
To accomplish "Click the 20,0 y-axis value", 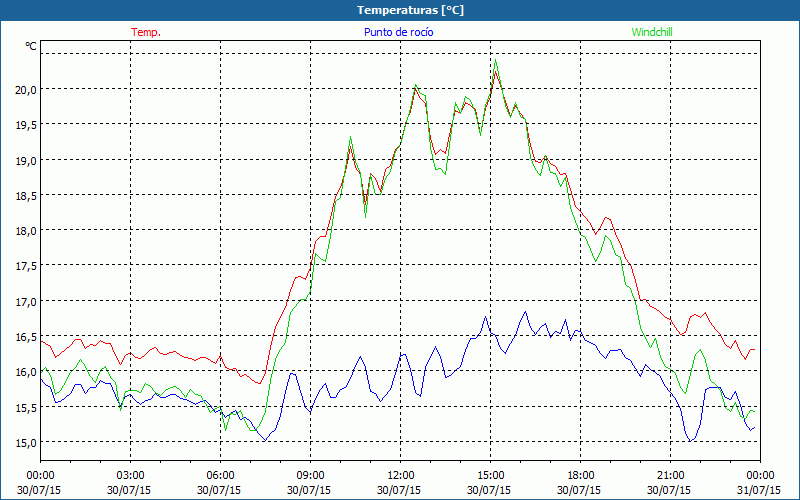I will click(x=27, y=89).
